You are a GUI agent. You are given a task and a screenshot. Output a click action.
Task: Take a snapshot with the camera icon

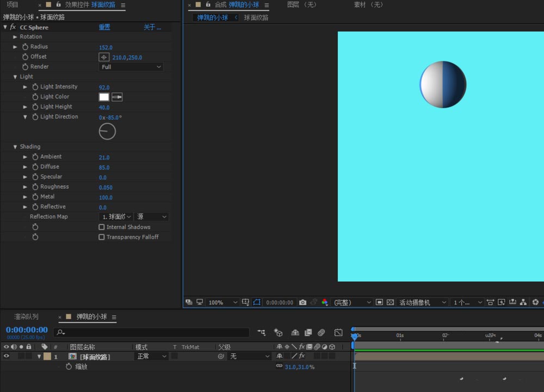click(303, 302)
